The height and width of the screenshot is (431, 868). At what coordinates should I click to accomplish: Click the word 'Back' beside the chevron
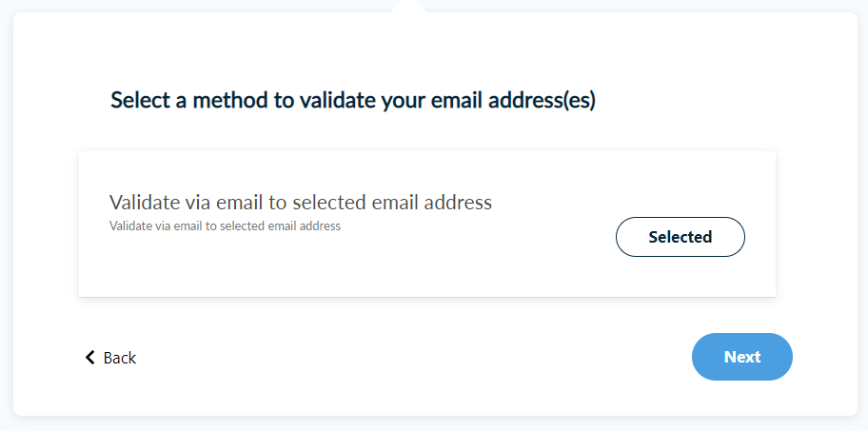(120, 358)
